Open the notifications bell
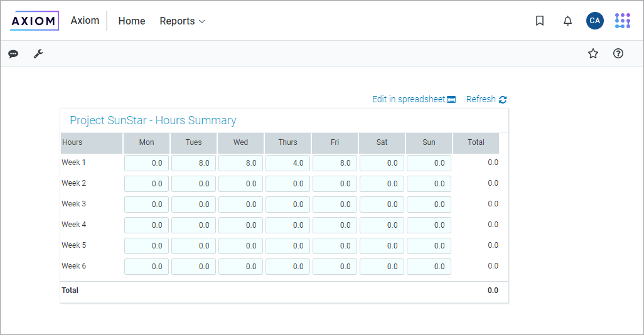Image resolution: width=644 pixels, height=335 pixels. [x=567, y=21]
